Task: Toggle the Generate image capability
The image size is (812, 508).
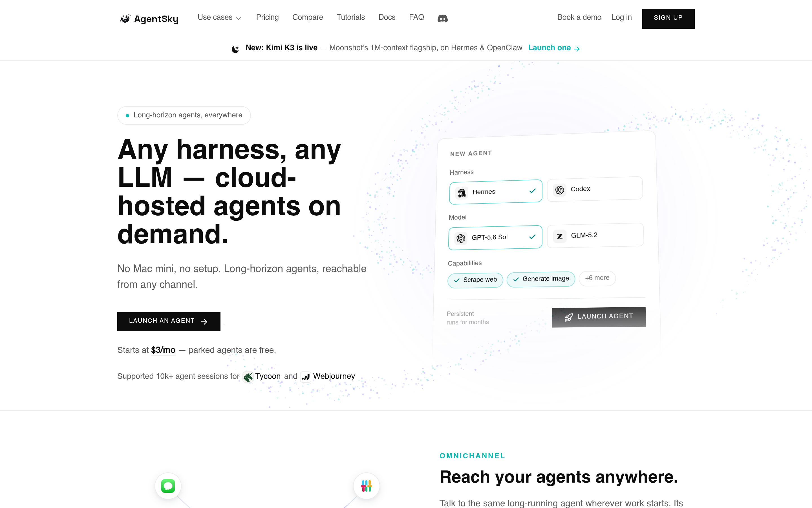Action: (x=540, y=279)
